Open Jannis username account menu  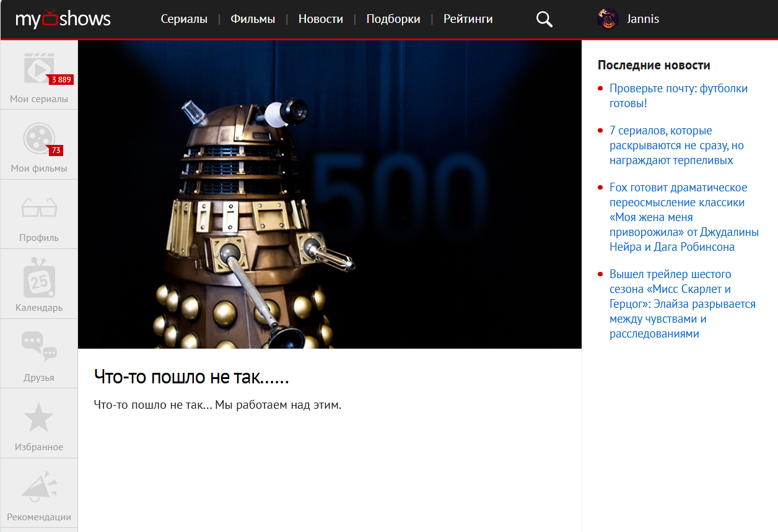(642, 19)
